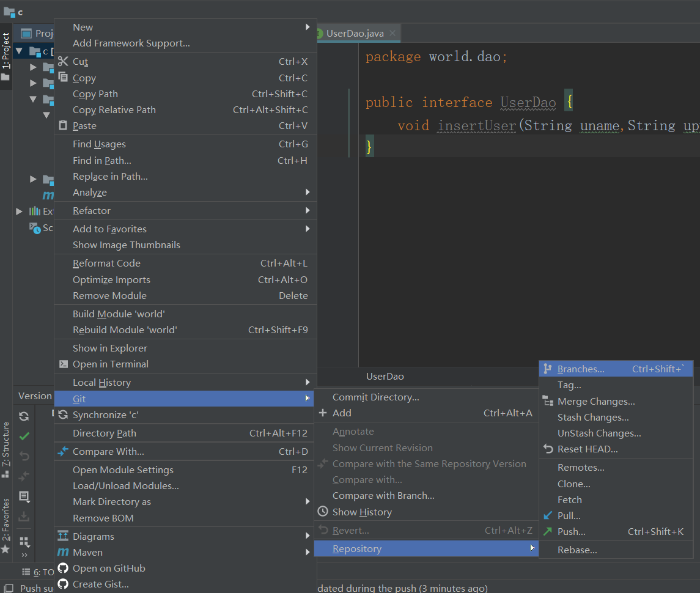Select Tag in Repository submenu
The height and width of the screenshot is (593, 700).
pos(616,385)
